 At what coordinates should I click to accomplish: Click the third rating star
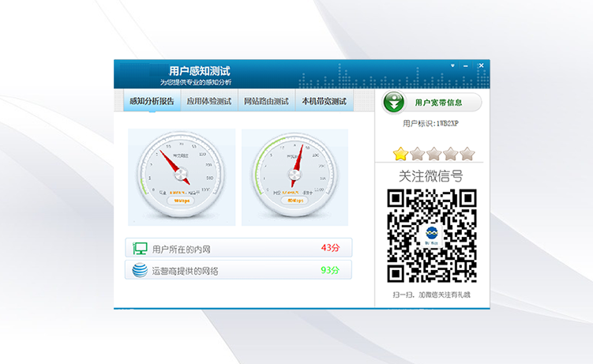click(433, 154)
